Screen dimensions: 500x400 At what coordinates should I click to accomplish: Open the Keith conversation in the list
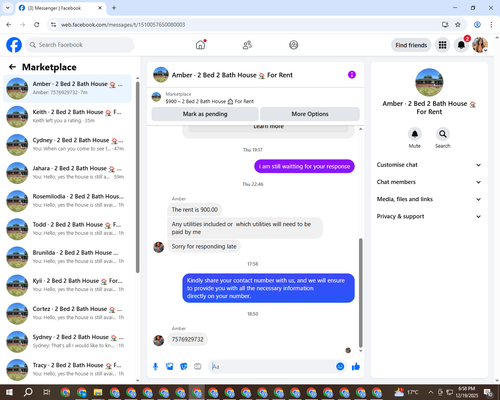[x=67, y=116]
